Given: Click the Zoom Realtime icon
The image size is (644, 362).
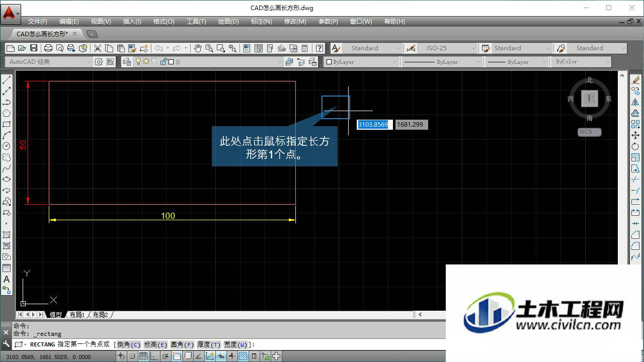Looking at the screenshot, I should coord(209,48).
